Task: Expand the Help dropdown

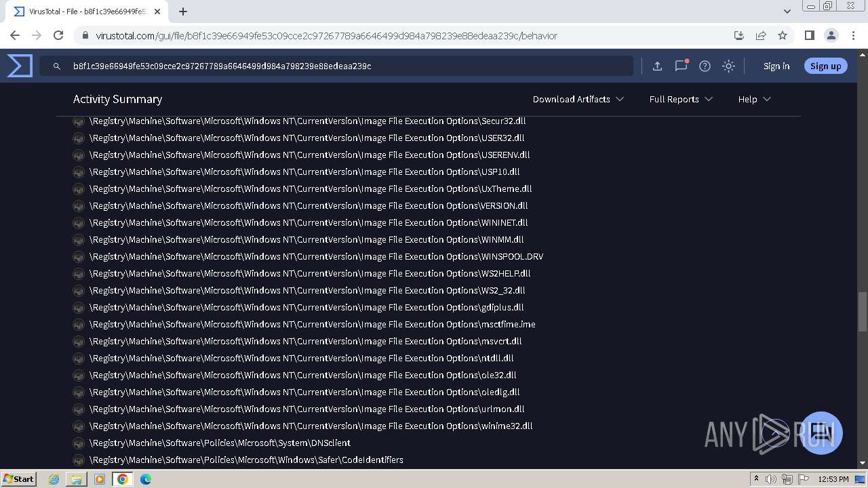Action: click(754, 99)
